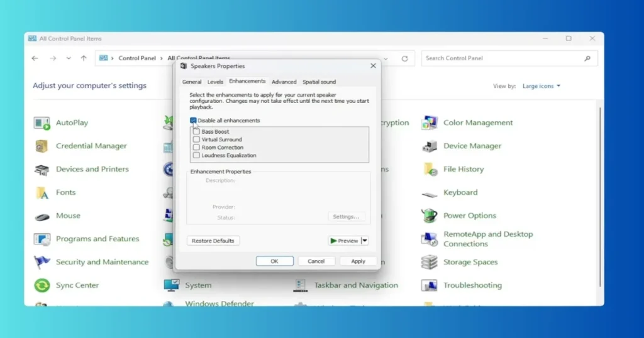Open Security and Maintenance flag icon

tap(42, 262)
